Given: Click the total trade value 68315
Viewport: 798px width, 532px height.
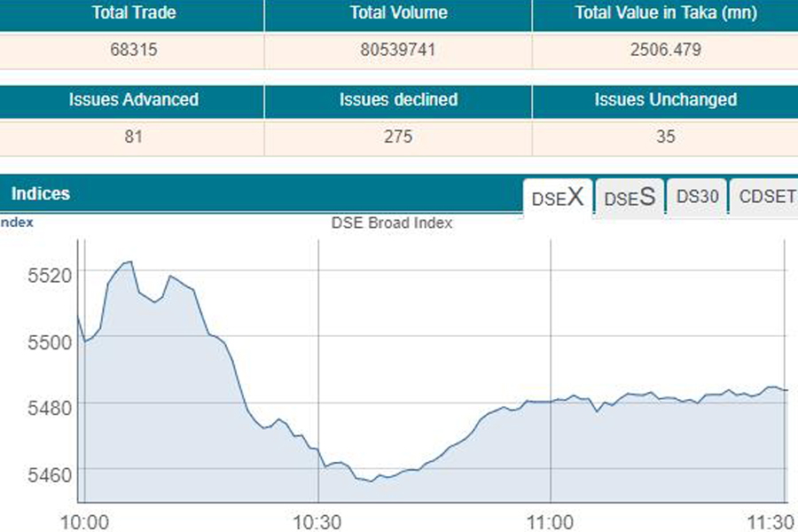Looking at the screenshot, I should coord(134,51).
